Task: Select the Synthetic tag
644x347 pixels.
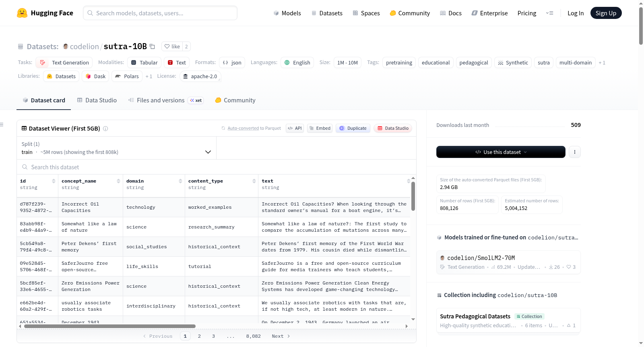Action: (513, 62)
